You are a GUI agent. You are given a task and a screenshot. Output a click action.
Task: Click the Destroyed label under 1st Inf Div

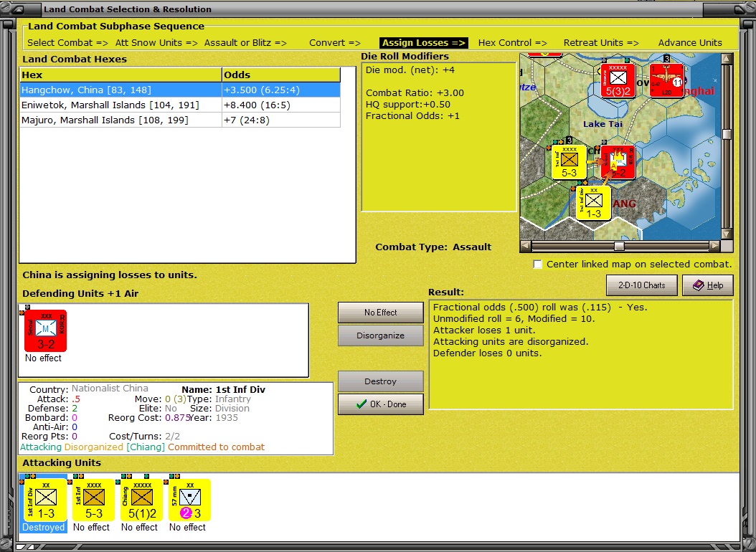pos(43,528)
